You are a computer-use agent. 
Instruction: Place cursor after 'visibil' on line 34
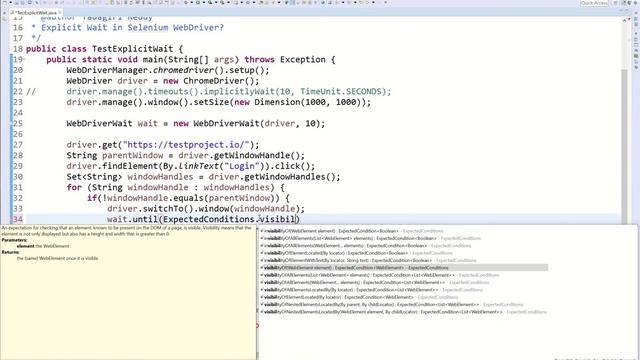(x=296, y=219)
